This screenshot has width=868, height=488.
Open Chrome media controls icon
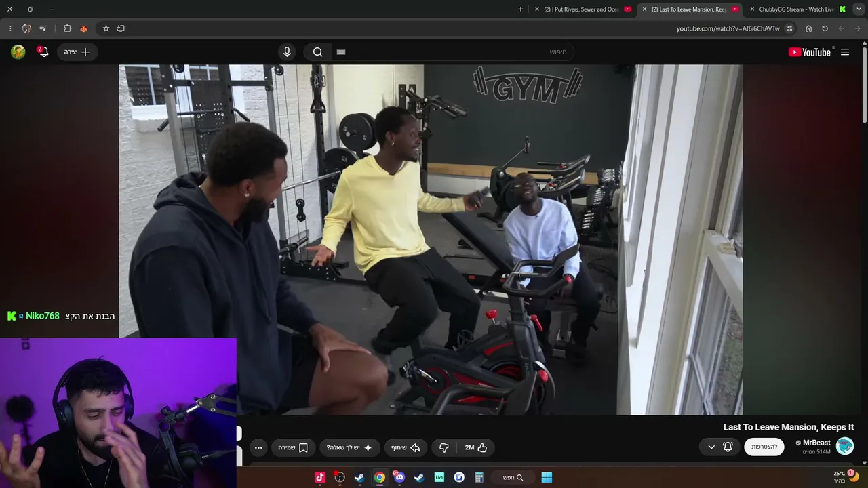click(43, 28)
